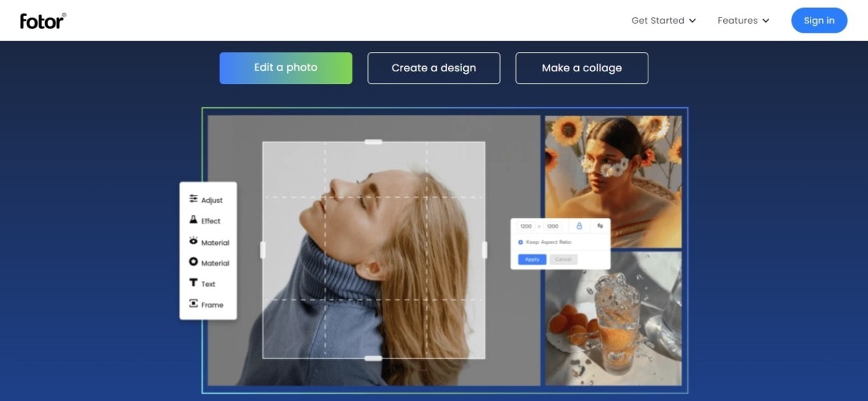Apply the resize dimensions
Viewport: 868px width, 401px height.
coord(532,260)
